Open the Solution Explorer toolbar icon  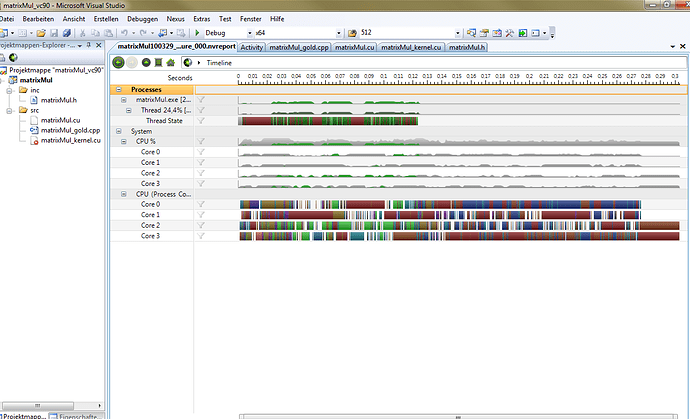(471, 33)
